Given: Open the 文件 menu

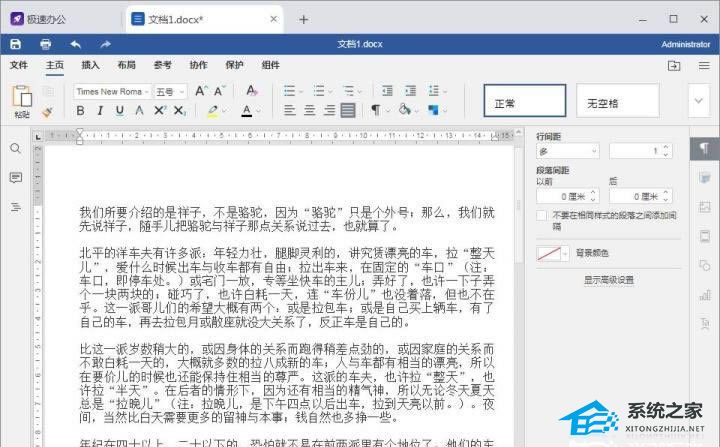Looking at the screenshot, I should tap(19, 65).
